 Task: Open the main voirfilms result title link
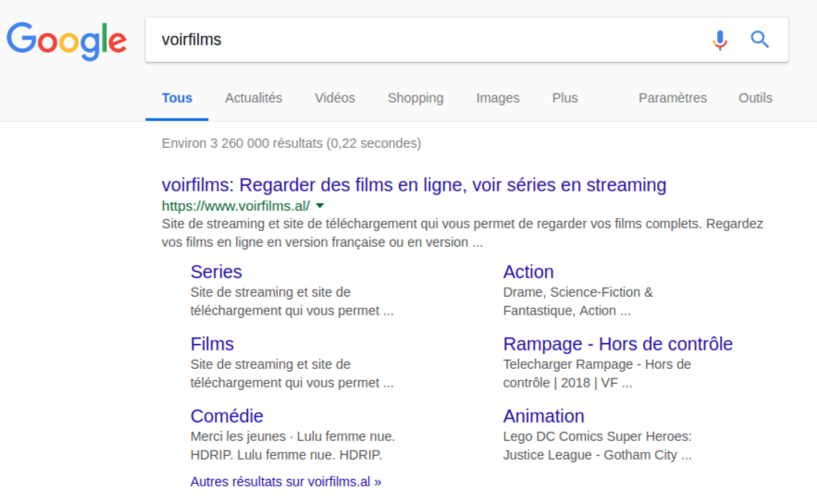click(414, 185)
